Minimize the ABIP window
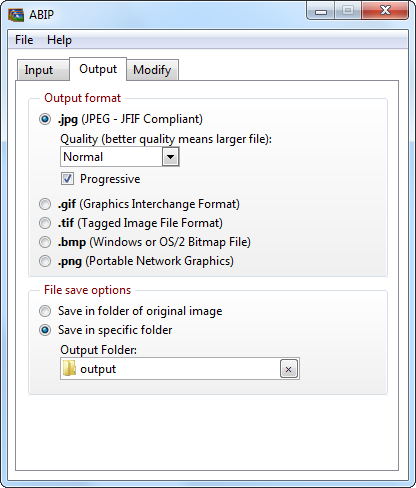The height and width of the screenshot is (488, 416). 321,11
